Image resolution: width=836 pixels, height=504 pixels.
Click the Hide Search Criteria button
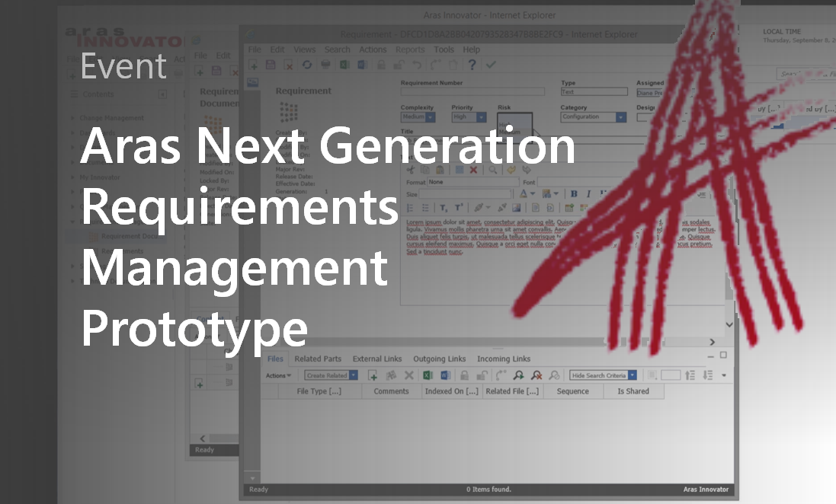(599, 375)
